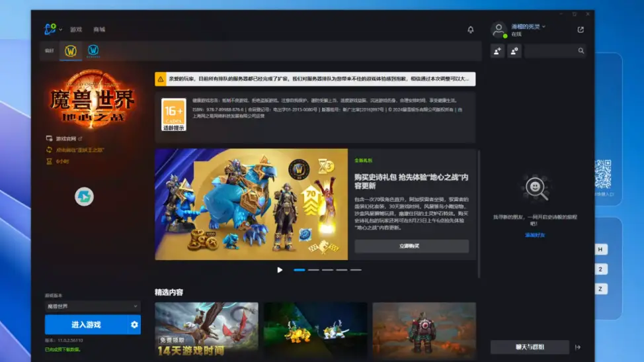Click the round blue arrow floating icon
Viewport: 644px width, 362px height.
[x=84, y=197]
